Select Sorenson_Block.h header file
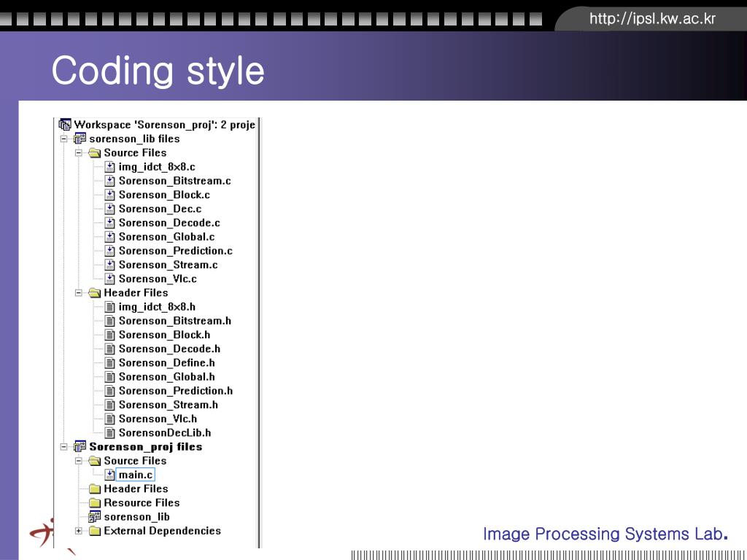Viewport: 747px width, 560px height. 164,335
